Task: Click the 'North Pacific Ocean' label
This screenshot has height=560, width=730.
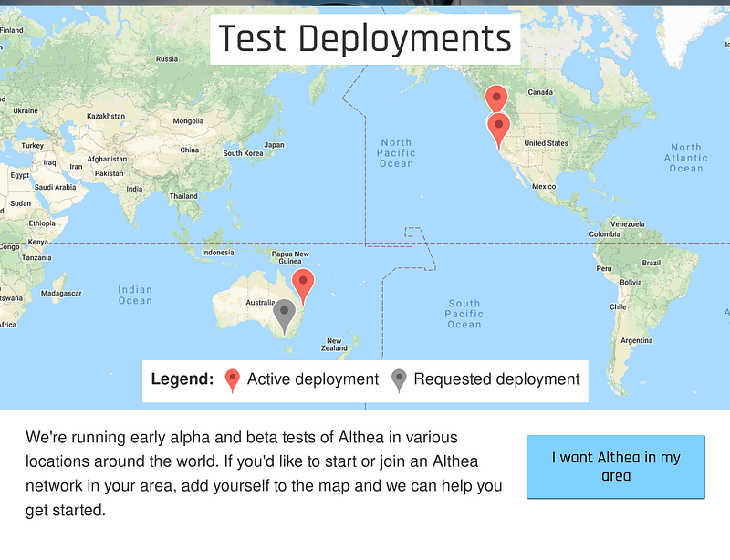Action: pos(396,152)
